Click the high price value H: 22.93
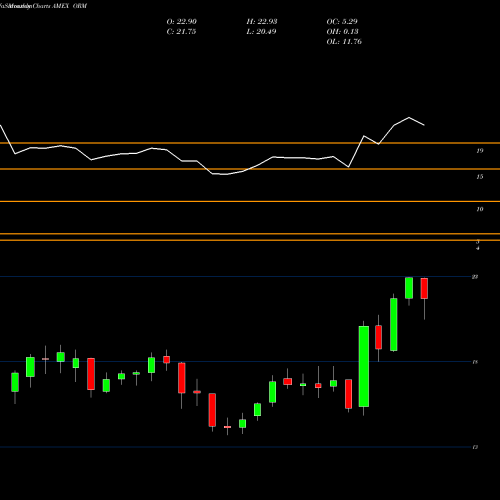This screenshot has height=500, width=500. (262, 22)
